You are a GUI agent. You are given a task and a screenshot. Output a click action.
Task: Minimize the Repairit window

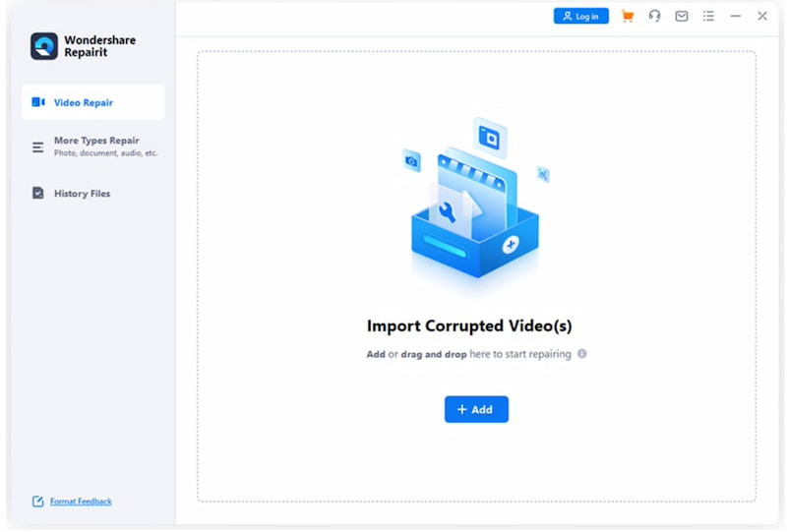(x=735, y=17)
